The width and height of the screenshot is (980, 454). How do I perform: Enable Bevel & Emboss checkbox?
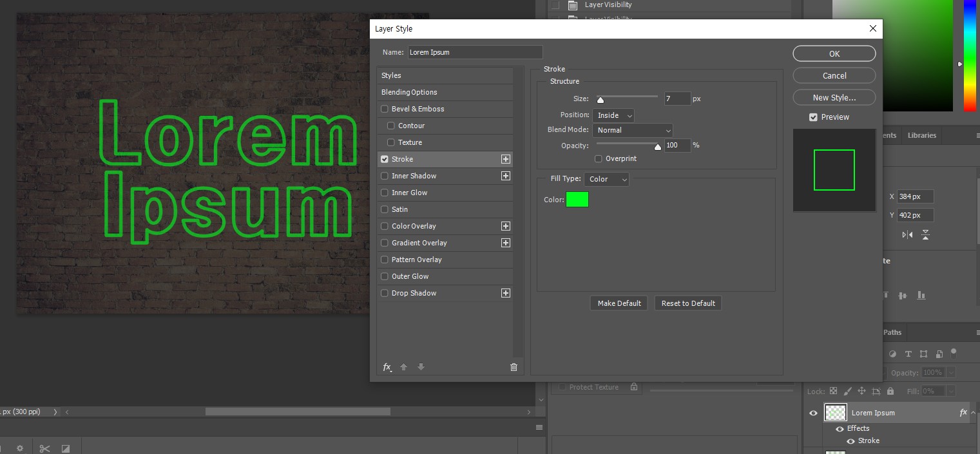385,109
